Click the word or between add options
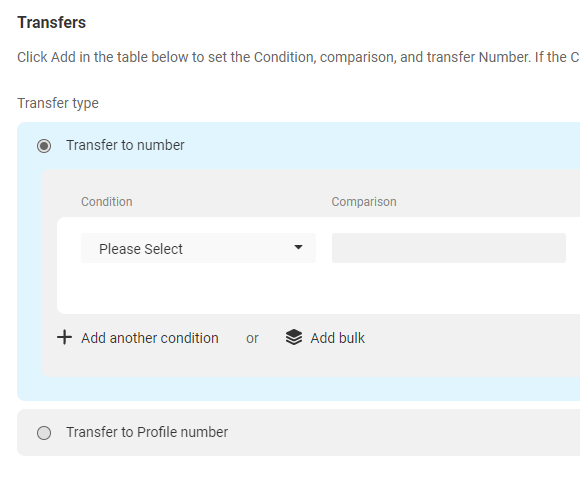 (252, 338)
